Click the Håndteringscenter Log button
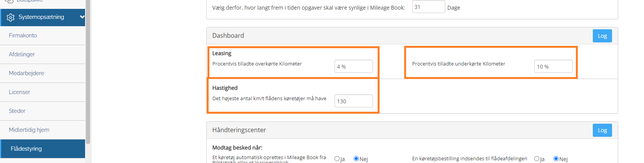The width and height of the screenshot is (644, 163). tap(602, 130)
